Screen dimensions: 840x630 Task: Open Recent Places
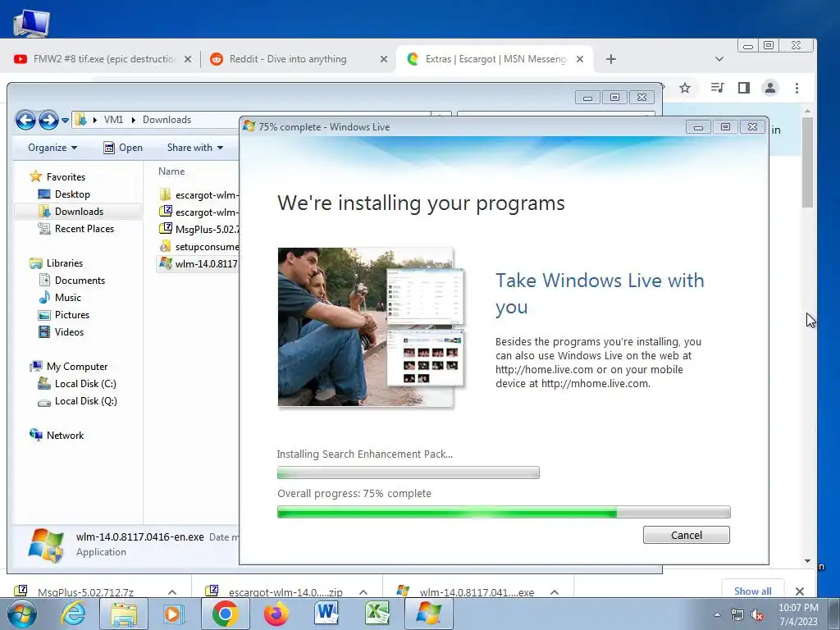pos(84,229)
